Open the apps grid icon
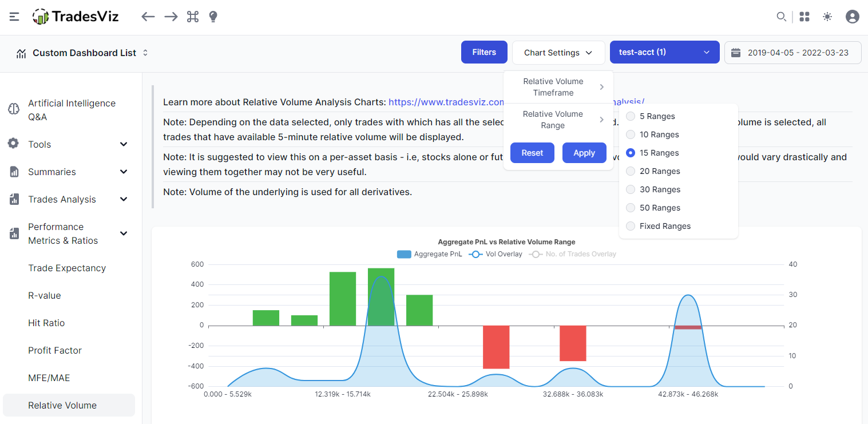This screenshot has width=868, height=424. pyautogui.click(x=804, y=17)
